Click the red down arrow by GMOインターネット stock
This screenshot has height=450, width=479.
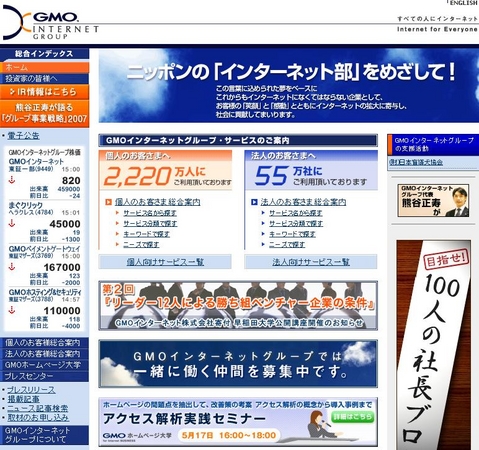pos(12,180)
